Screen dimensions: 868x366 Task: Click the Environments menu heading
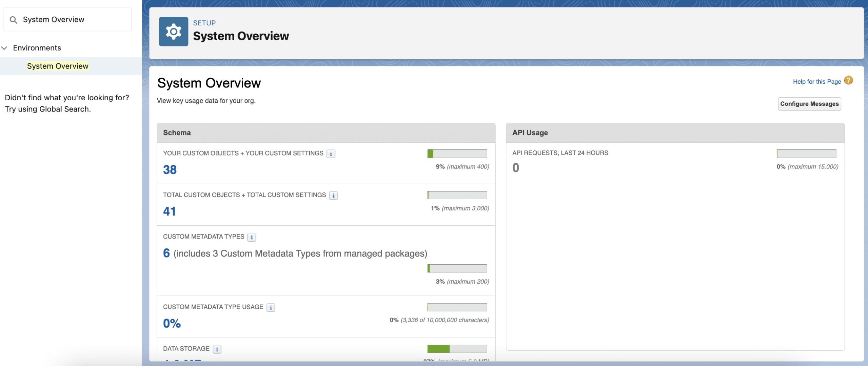click(x=37, y=48)
